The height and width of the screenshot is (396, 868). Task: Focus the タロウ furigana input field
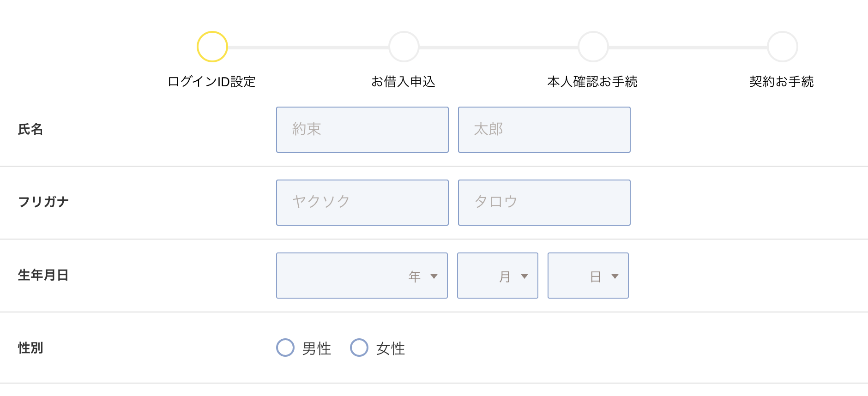click(544, 203)
